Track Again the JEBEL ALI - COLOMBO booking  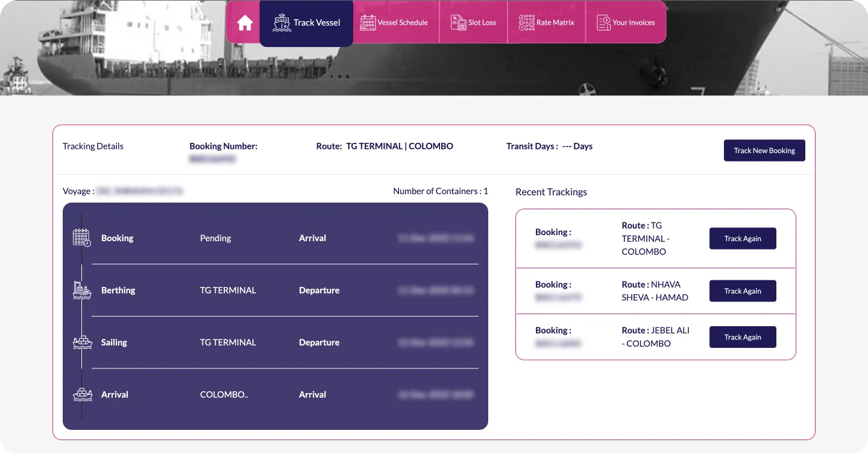coord(743,337)
